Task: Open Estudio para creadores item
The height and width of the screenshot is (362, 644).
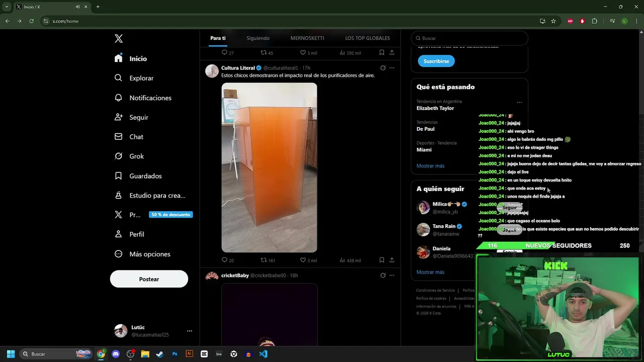Action: (150, 195)
